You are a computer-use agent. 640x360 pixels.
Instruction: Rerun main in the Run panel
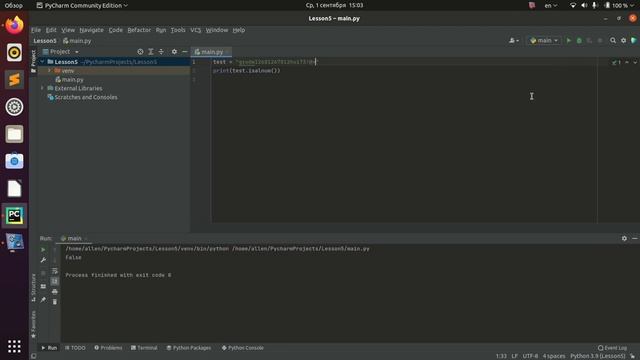point(43,249)
